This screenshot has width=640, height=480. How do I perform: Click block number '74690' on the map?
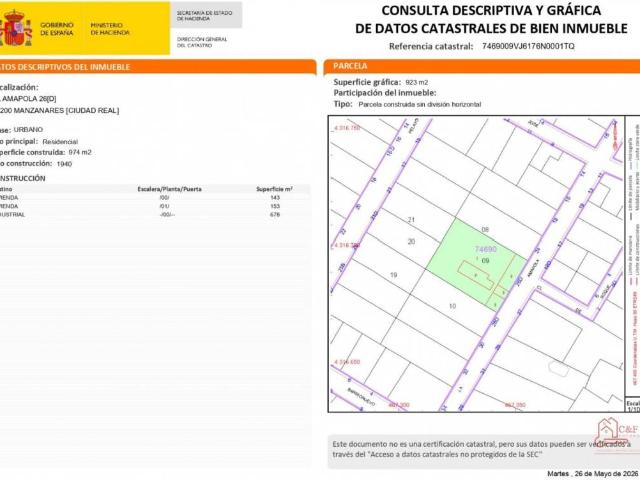[486, 249]
